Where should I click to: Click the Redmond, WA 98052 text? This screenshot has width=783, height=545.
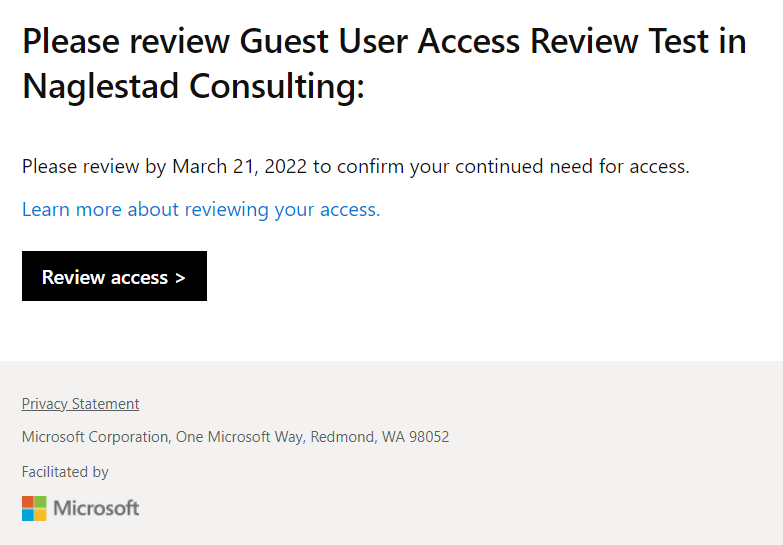380,437
